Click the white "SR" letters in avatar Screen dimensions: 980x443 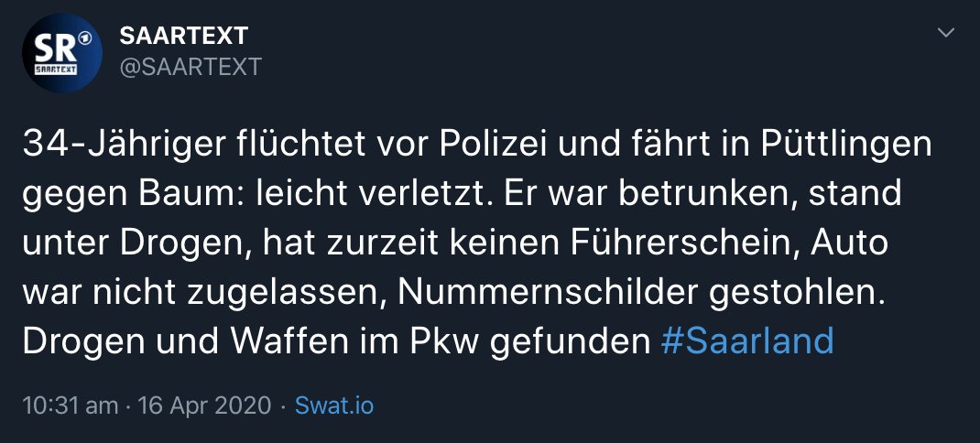pos(54,46)
